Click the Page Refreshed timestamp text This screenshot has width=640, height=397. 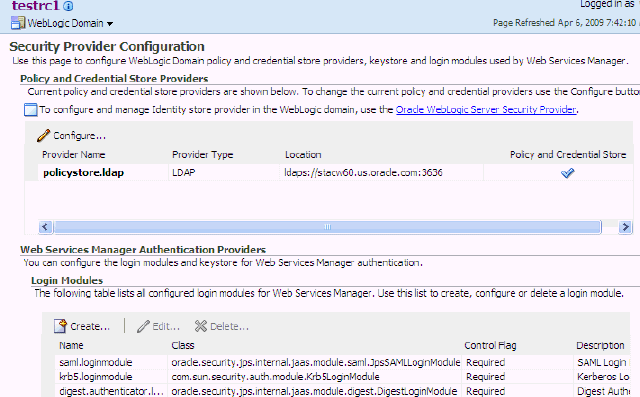click(x=566, y=22)
